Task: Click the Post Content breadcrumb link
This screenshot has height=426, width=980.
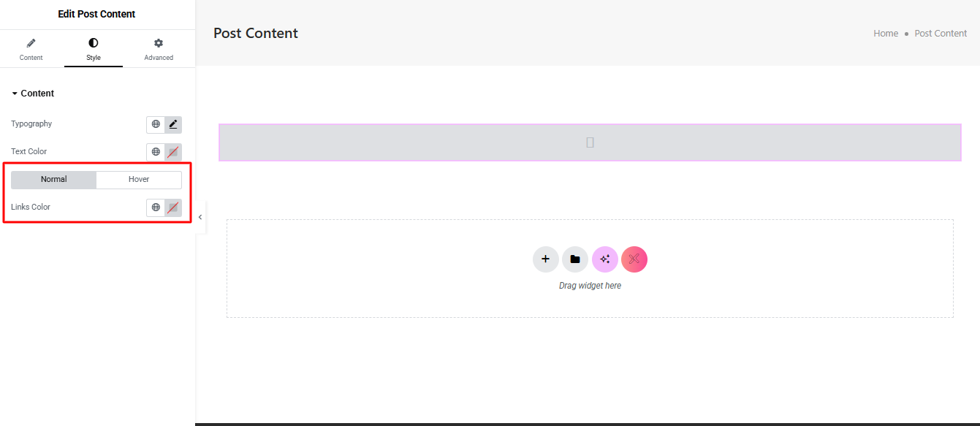Action: (x=941, y=34)
